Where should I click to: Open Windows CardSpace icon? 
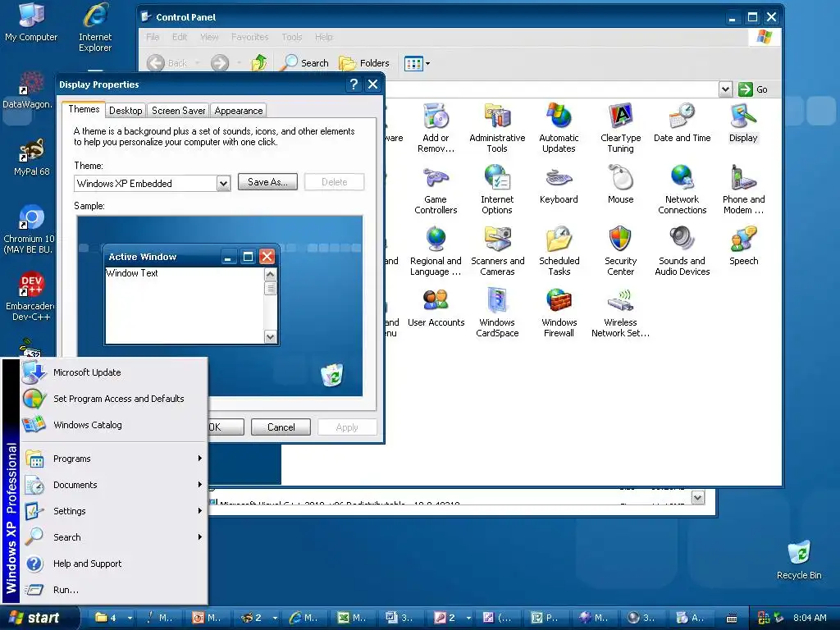pyautogui.click(x=497, y=313)
